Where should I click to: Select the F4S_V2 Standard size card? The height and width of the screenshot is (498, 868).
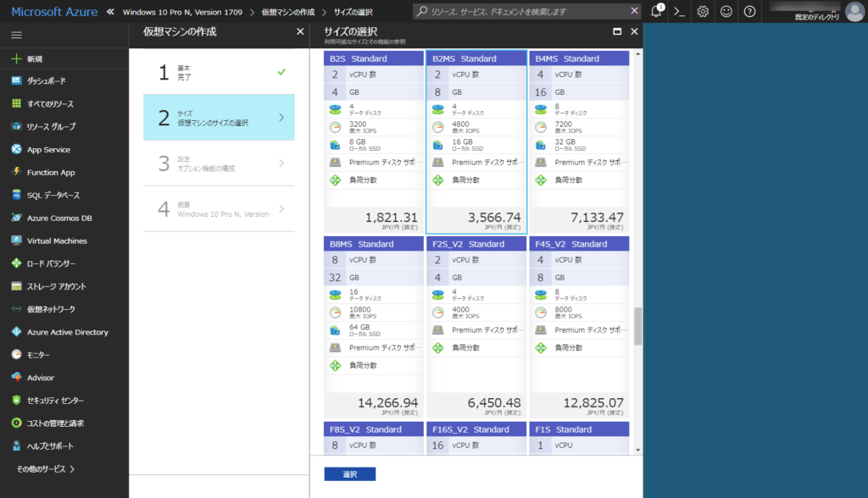click(579, 328)
